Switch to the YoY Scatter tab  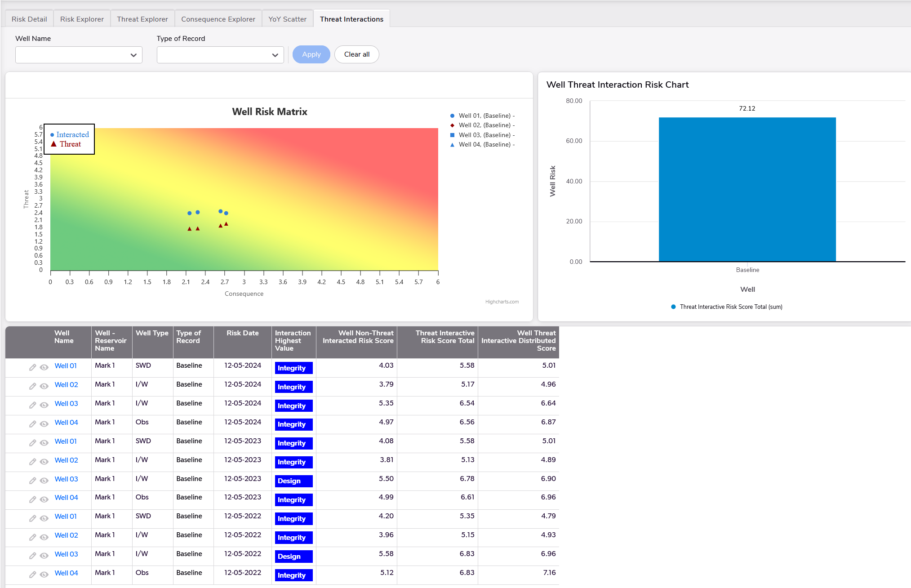[287, 19]
